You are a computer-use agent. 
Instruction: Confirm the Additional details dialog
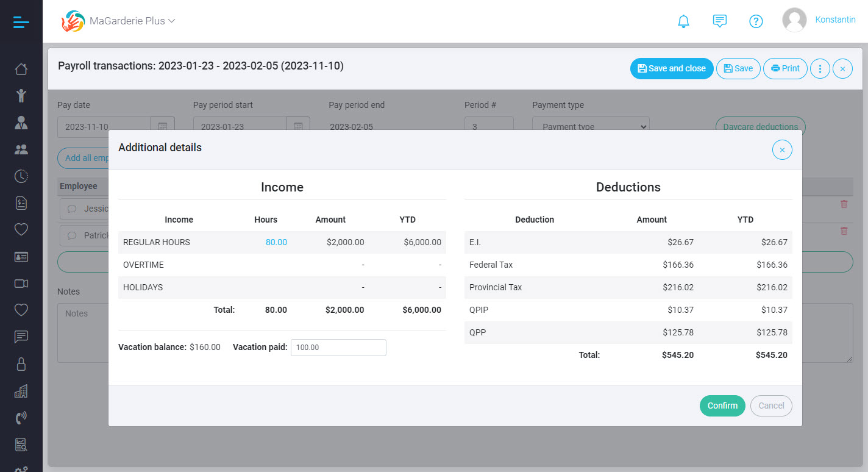(722, 406)
